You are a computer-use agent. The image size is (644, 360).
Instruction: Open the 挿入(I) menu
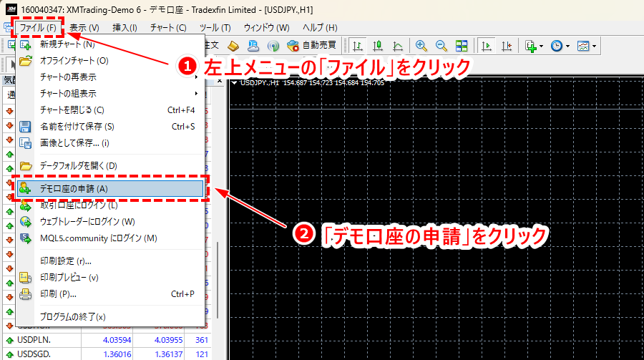pyautogui.click(x=125, y=27)
